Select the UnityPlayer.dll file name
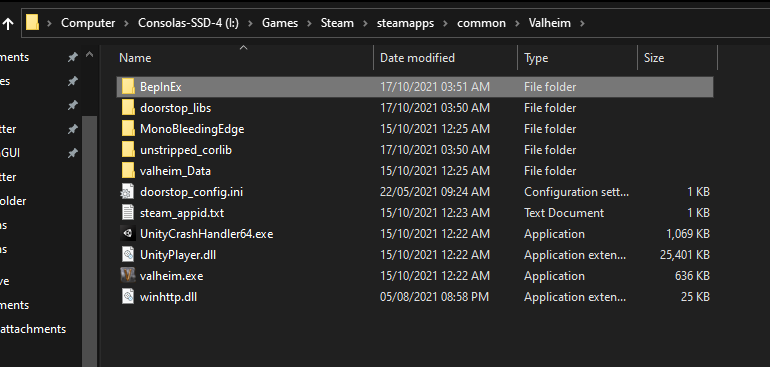Screen dimensions: 770x367 coord(178,255)
